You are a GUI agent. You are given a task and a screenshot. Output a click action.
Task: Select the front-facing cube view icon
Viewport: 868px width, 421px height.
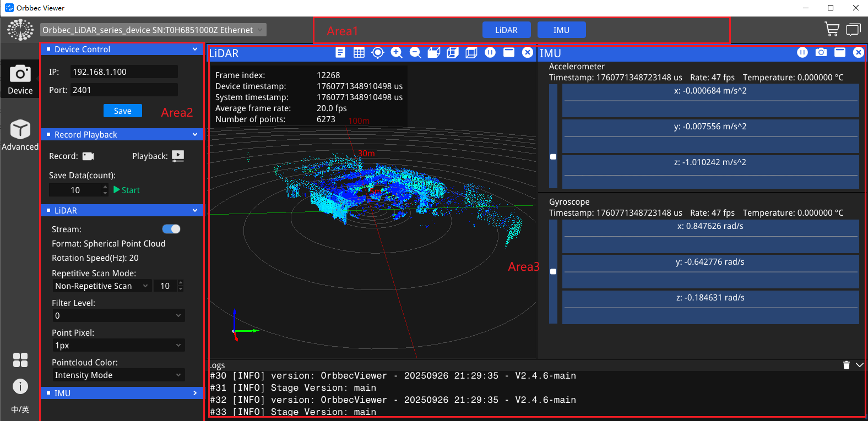[471, 52]
